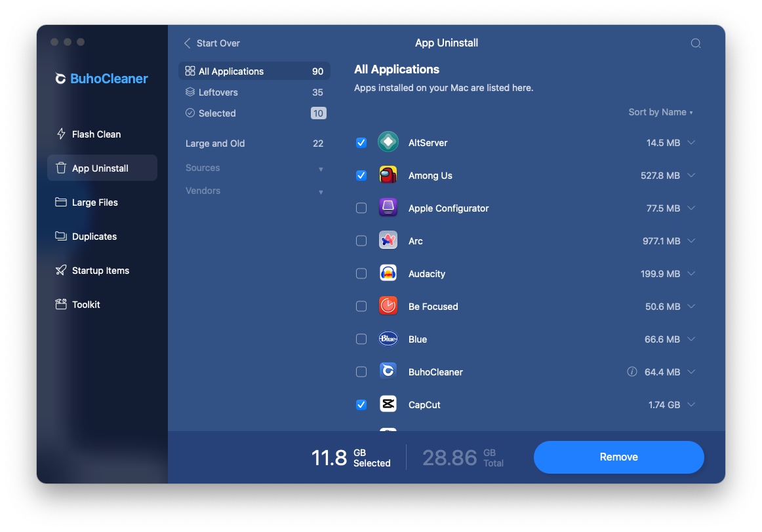Screen dimensions: 762x532
Task: Expand the Vendors filter arrow
Action: 321,192
